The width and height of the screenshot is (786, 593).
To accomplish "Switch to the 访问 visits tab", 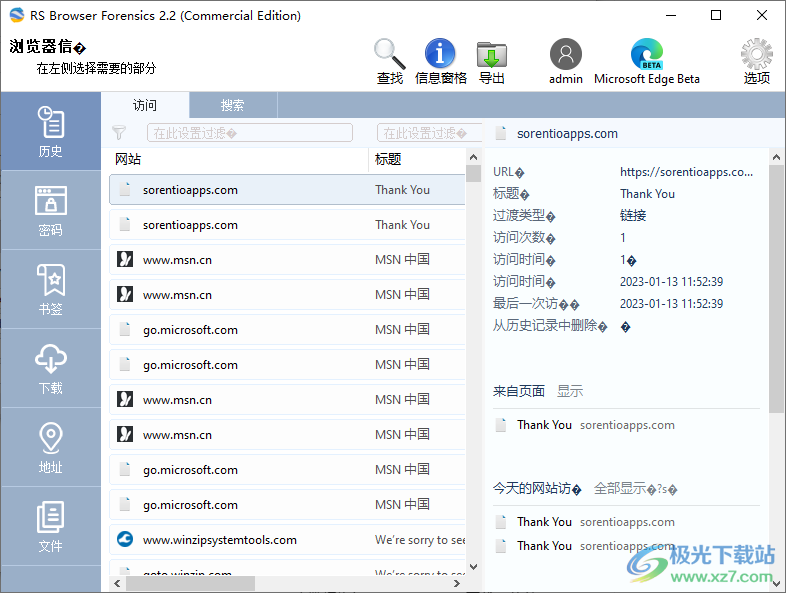I will 145,105.
